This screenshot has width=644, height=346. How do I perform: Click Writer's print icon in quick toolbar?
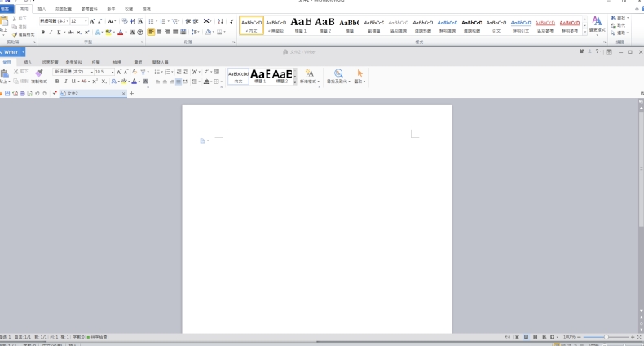22,94
